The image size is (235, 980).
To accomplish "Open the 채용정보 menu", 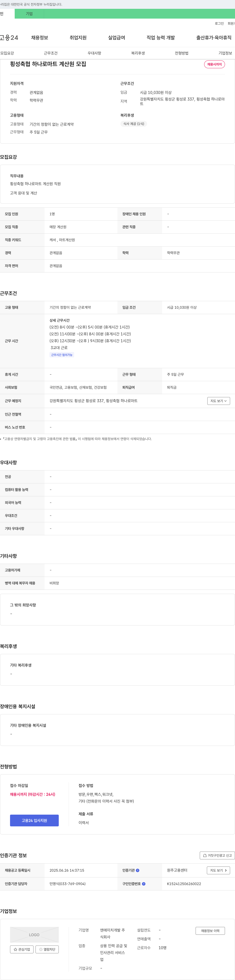I will pos(40,38).
